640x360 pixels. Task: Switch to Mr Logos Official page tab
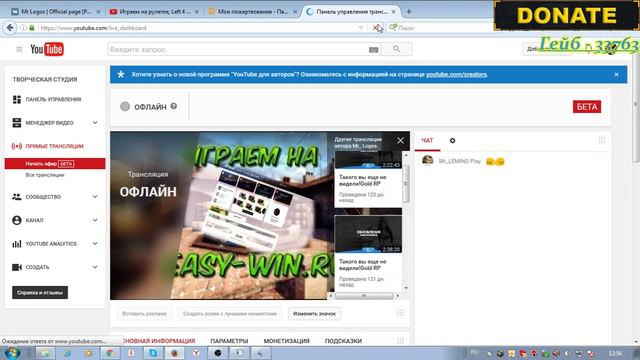pos(56,12)
